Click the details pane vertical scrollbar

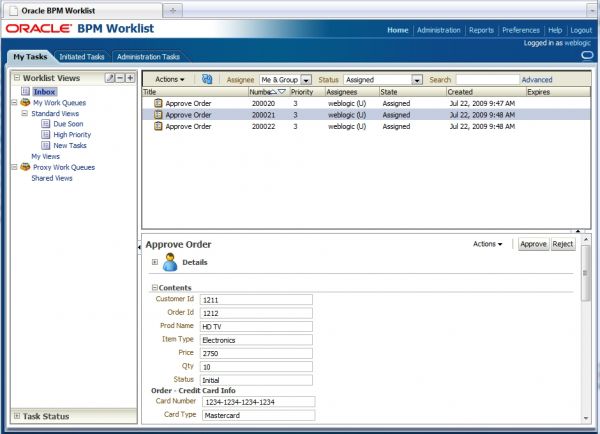[585, 272]
